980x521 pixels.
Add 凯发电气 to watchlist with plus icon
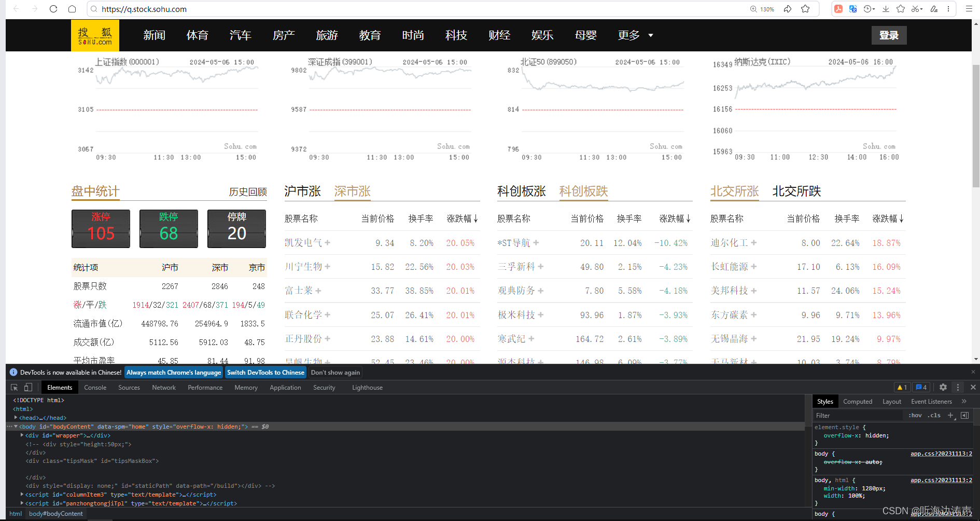(328, 243)
